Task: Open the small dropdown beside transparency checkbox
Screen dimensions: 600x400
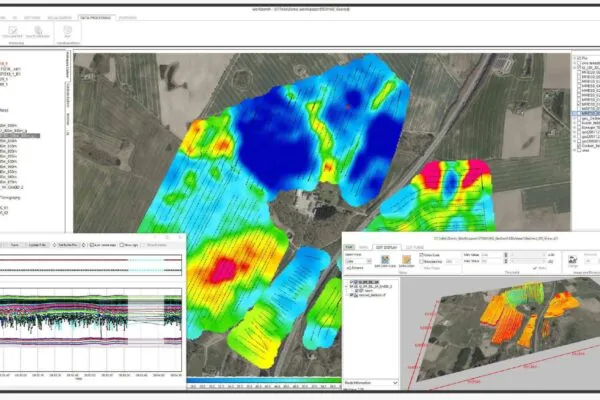Action: pyautogui.click(x=452, y=261)
